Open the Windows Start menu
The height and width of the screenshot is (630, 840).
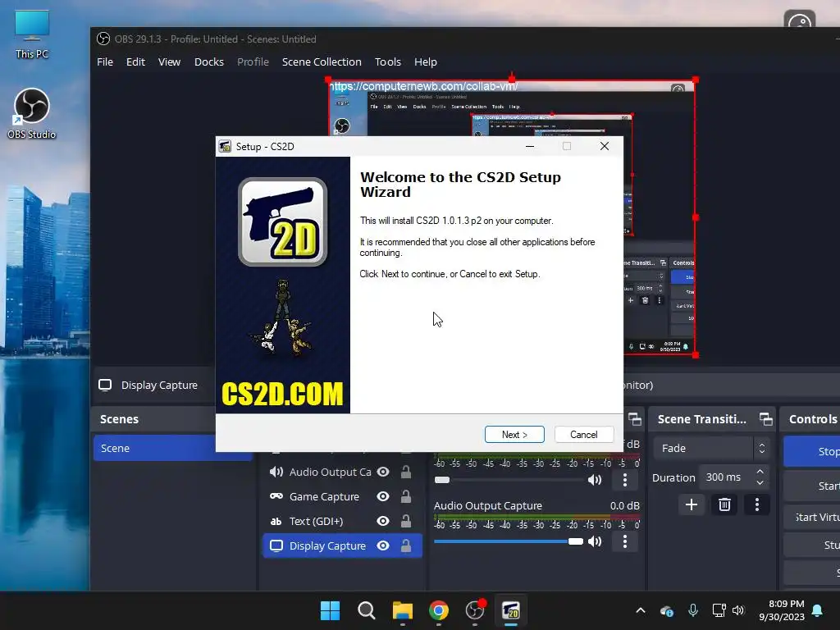(330, 610)
